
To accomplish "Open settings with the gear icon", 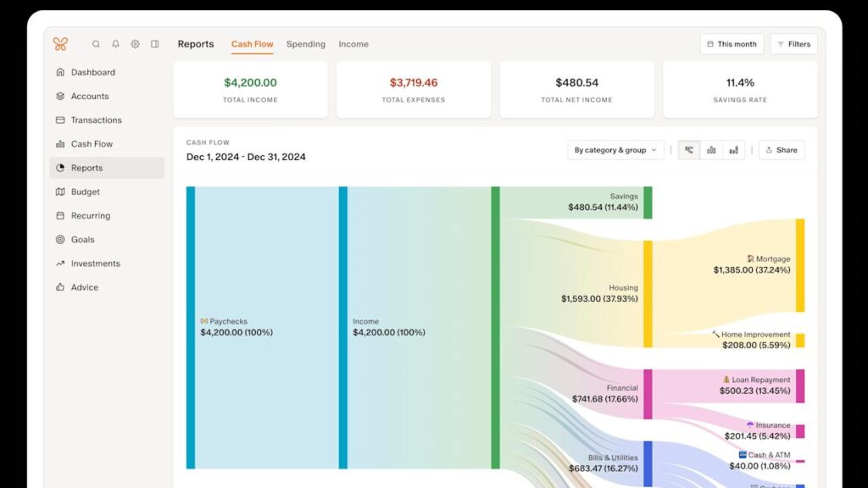I will (135, 43).
